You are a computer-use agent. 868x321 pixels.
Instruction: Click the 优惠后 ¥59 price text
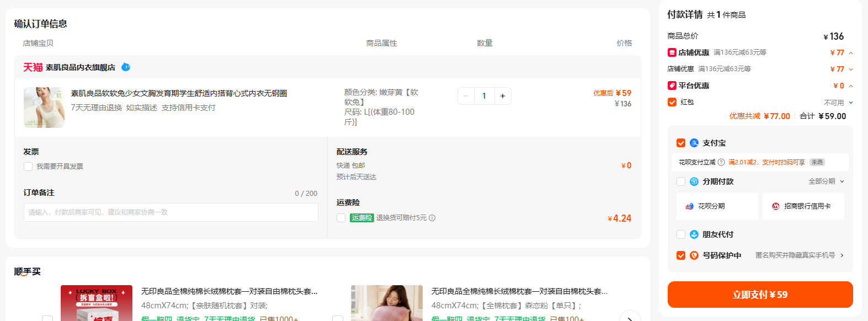click(612, 93)
